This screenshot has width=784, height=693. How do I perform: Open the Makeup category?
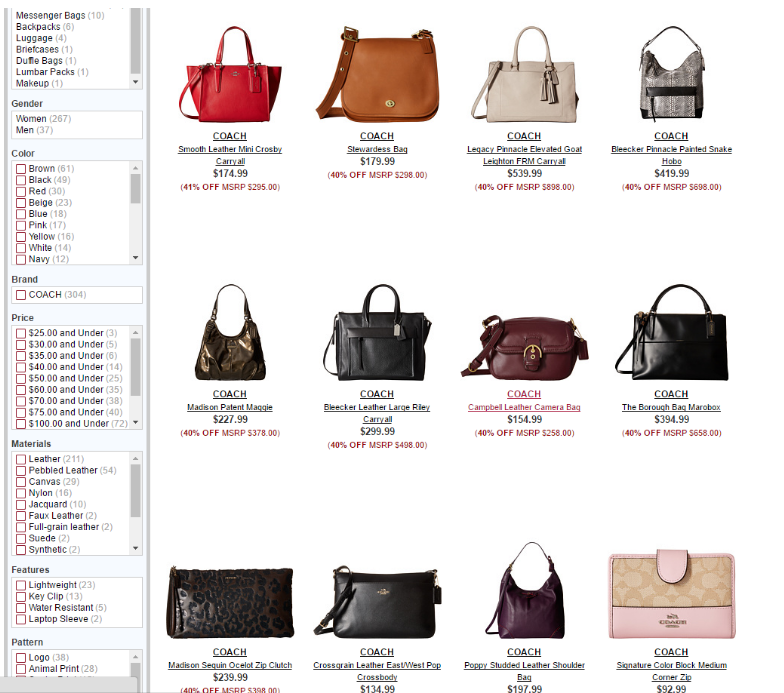point(39,84)
